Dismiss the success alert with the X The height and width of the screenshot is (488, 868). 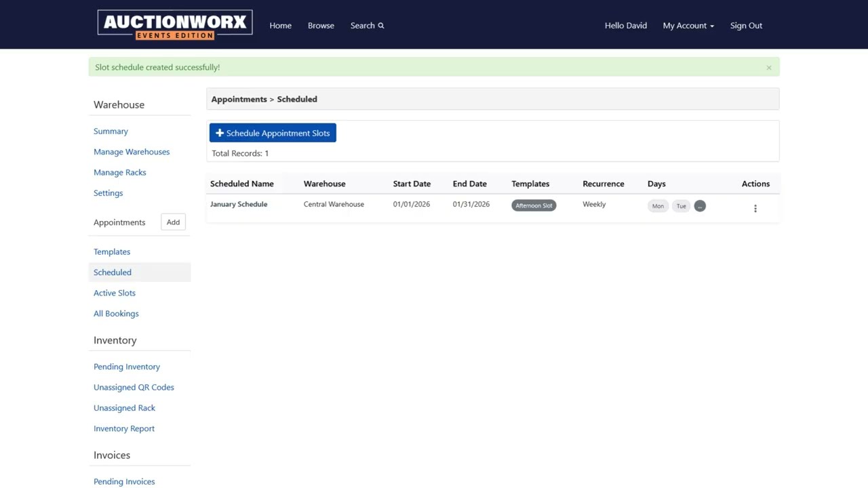coord(768,67)
